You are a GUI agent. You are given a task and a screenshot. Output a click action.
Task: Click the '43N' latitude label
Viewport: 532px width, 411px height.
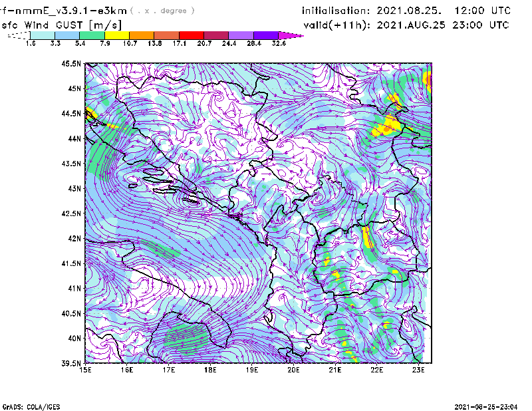(74, 188)
